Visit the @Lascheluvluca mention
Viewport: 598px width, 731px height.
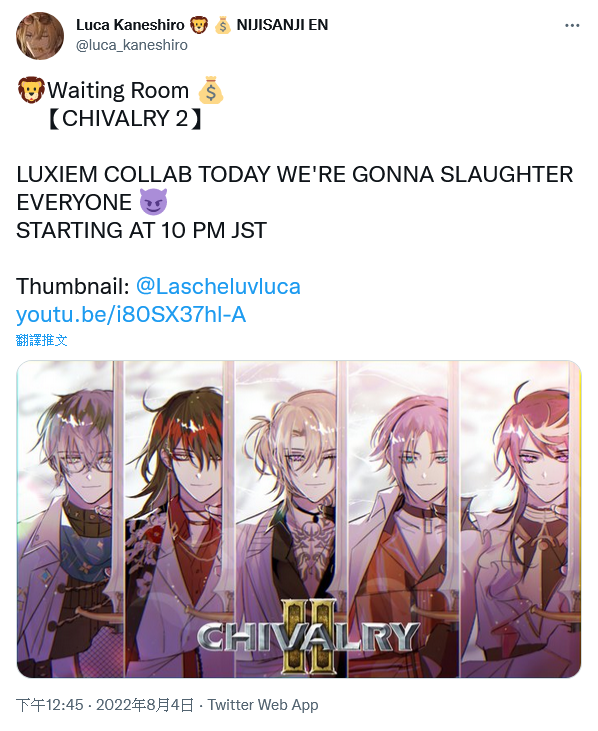coord(218,286)
